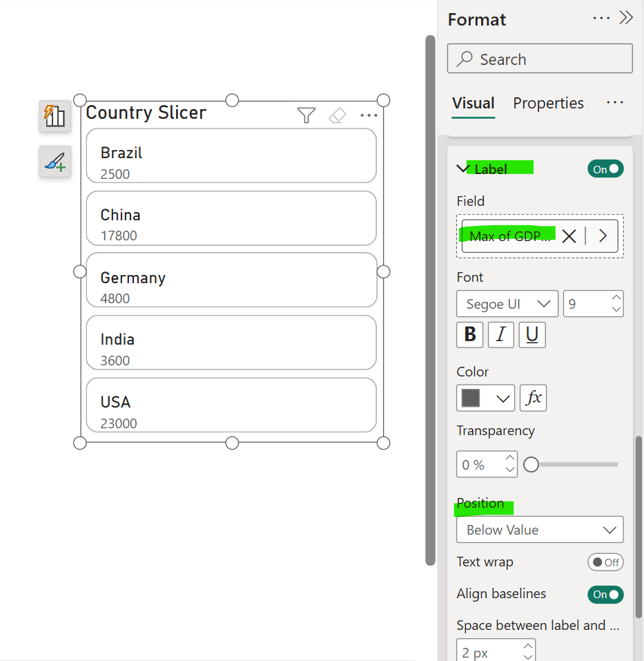
Task: Turn off the Label toggle
Action: point(605,169)
